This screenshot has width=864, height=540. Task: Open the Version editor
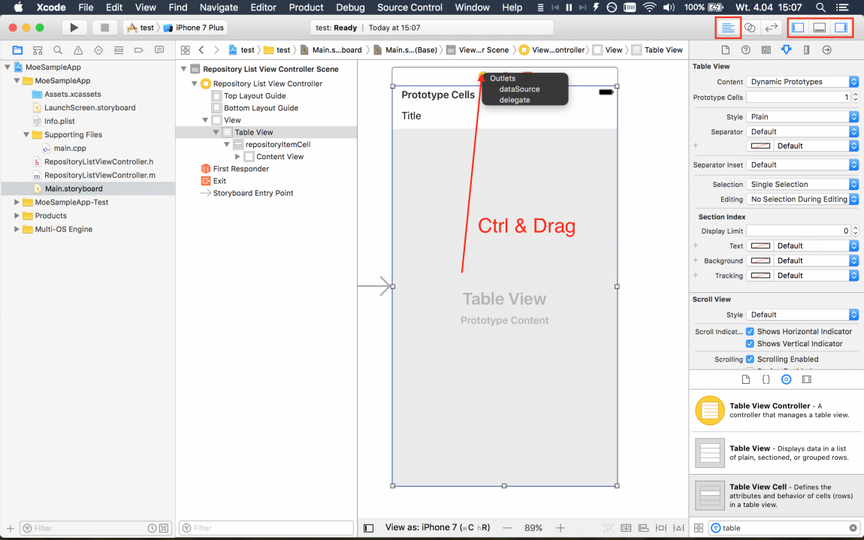[771, 28]
